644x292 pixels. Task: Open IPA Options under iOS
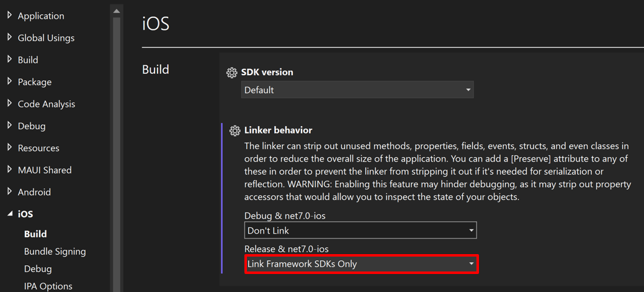pos(48,286)
